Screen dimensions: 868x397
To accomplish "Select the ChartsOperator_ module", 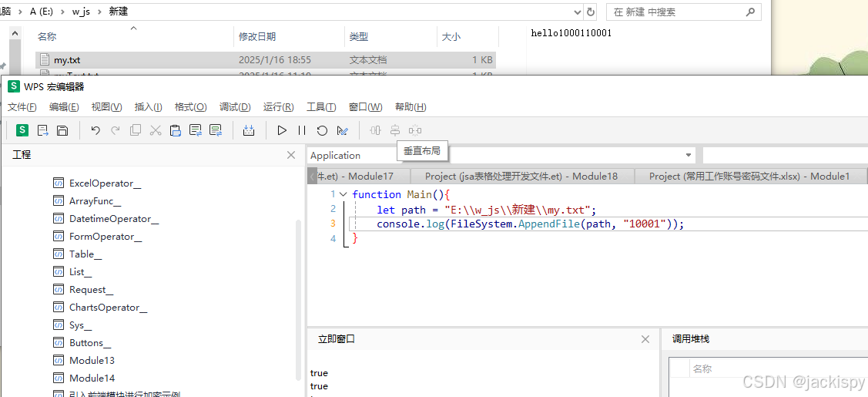I will [109, 308].
